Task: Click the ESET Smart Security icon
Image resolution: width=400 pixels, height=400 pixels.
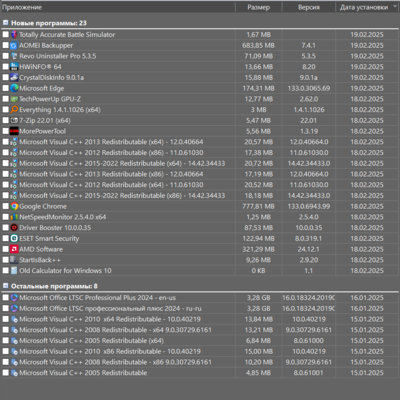Action: coord(14,238)
